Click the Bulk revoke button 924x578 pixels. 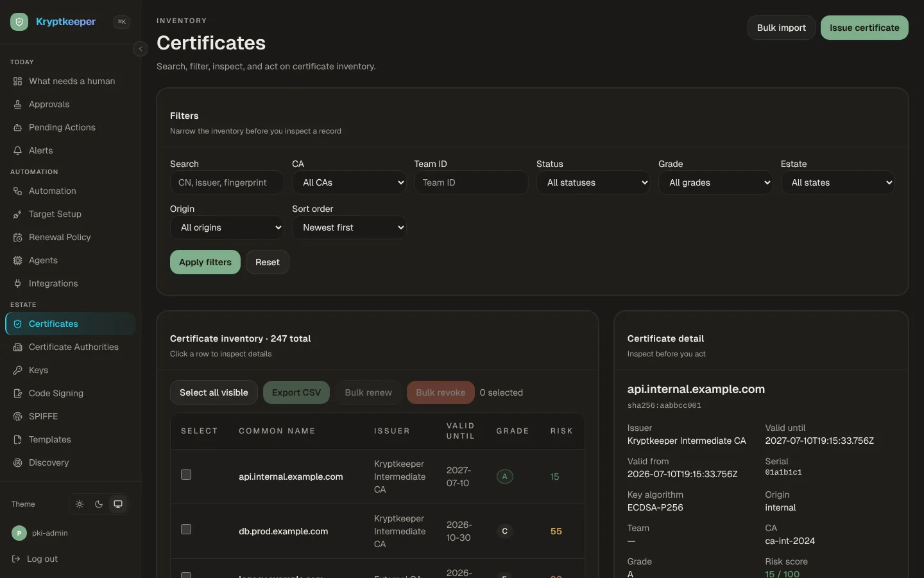coord(441,392)
